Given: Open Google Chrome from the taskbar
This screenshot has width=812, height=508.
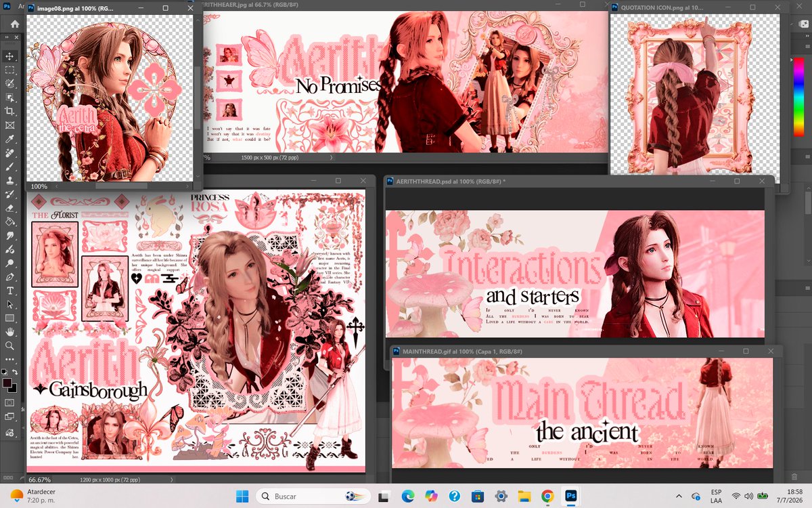Looking at the screenshot, I should (x=547, y=496).
